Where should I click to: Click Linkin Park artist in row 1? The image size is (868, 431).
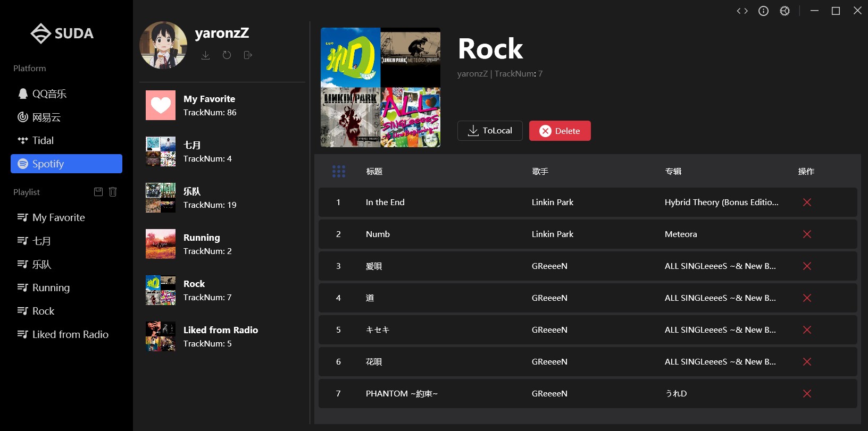point(553,202)
